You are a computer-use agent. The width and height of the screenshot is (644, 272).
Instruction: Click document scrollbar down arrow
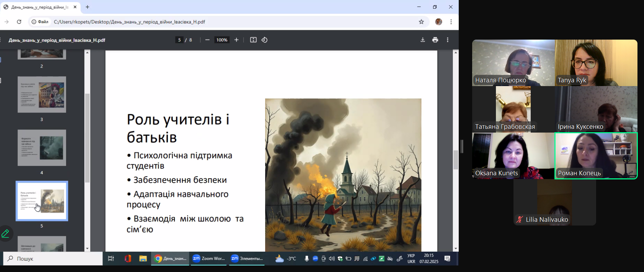456,249
